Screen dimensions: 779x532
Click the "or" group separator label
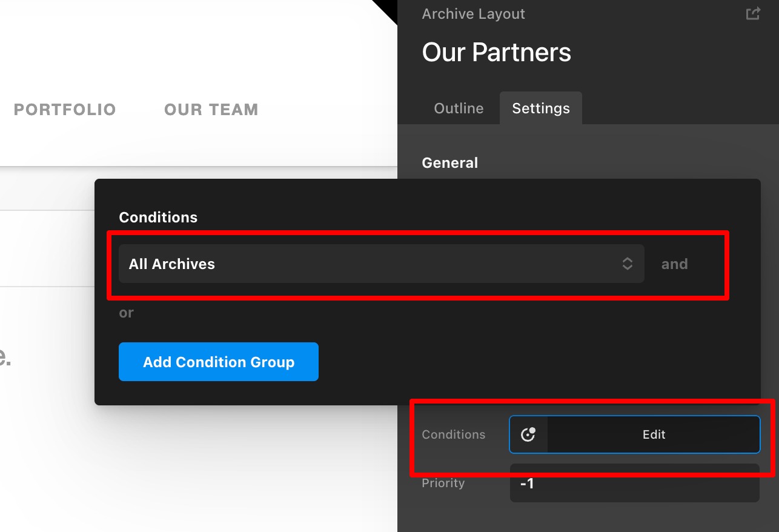click(x=126, y=313)
